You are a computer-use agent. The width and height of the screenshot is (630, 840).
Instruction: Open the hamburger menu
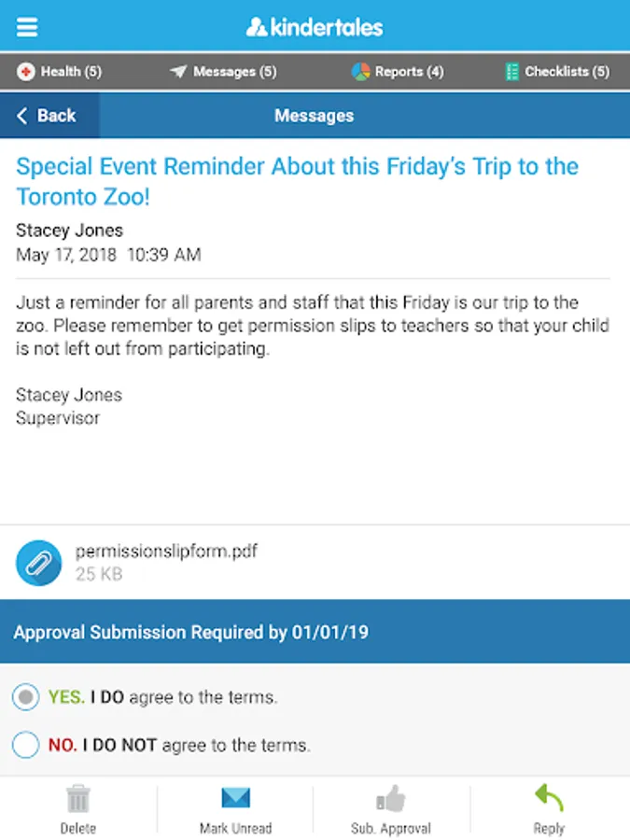coord(27,26)
